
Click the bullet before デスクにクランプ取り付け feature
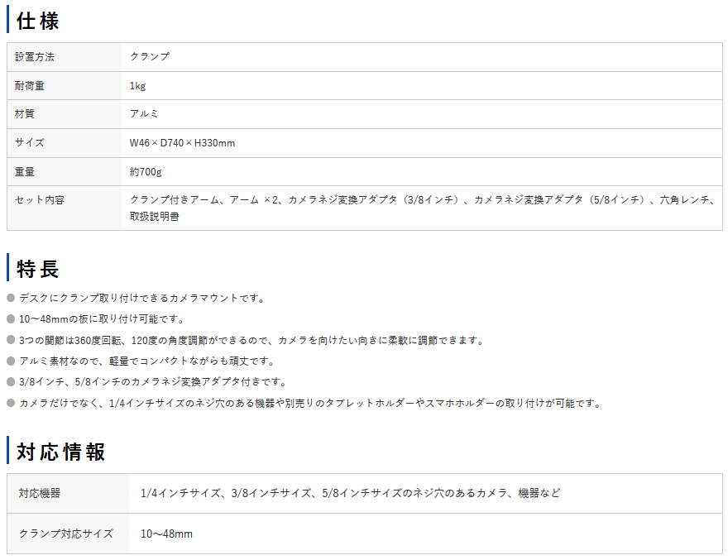[x=11, y=298]
